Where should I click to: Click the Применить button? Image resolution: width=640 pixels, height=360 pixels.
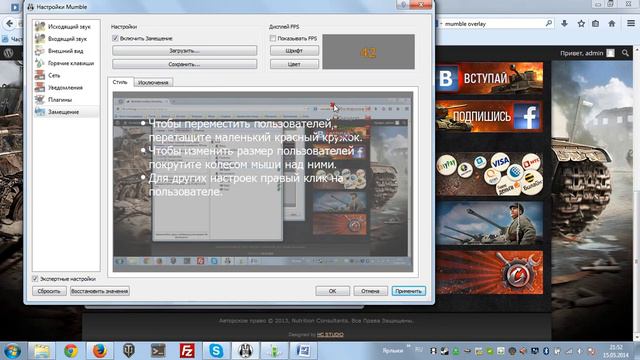(x=409, y=291)
